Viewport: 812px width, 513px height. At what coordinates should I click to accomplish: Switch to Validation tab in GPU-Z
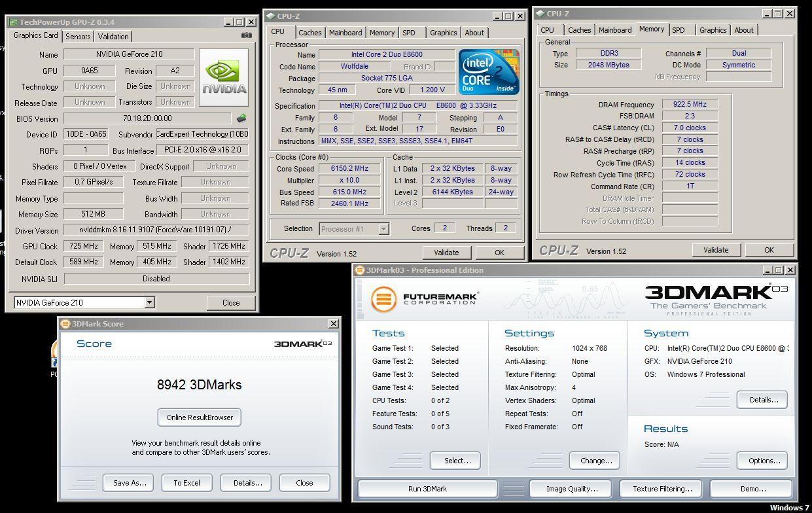coord(113,37)
